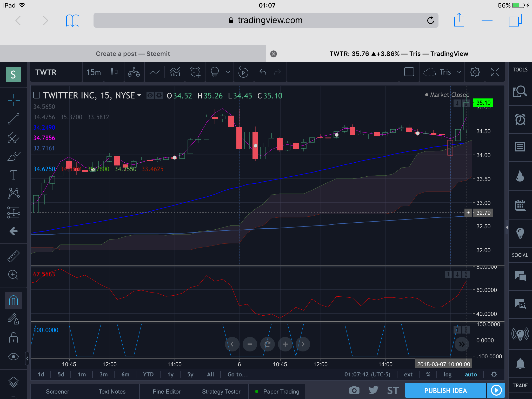Change the candlestick chart style

point(114,72)
